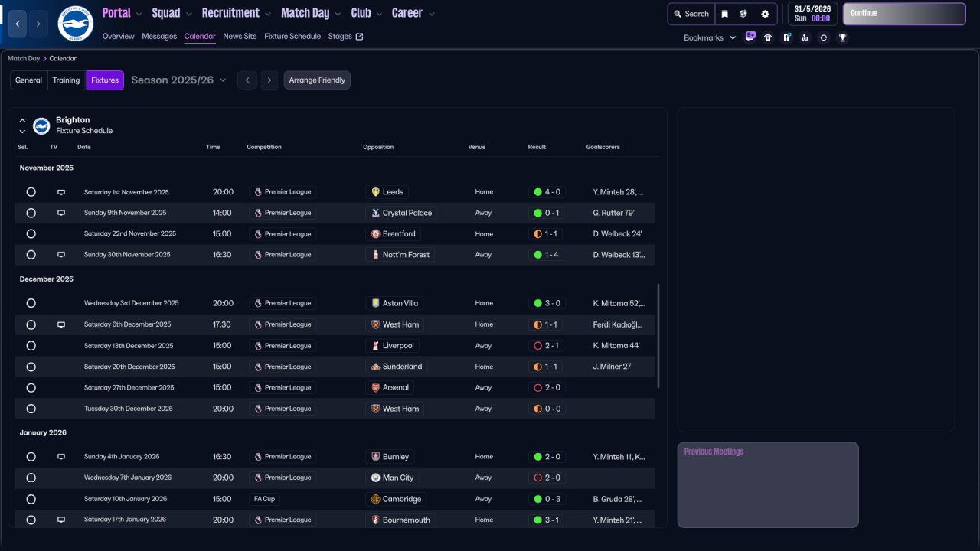
Task: Click the tactics board icon in bookmarks bar
Action: pos(786,37)
